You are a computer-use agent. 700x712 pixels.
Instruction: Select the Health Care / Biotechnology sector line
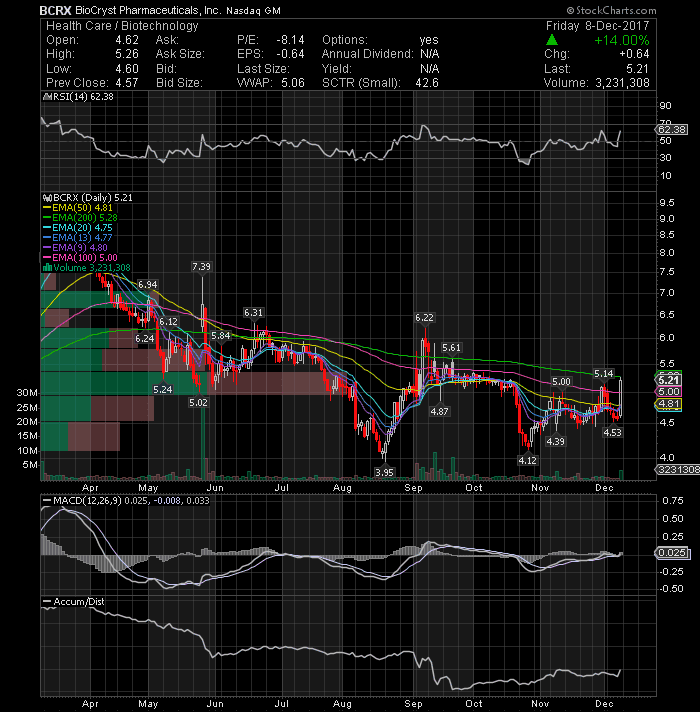[122, 26]
